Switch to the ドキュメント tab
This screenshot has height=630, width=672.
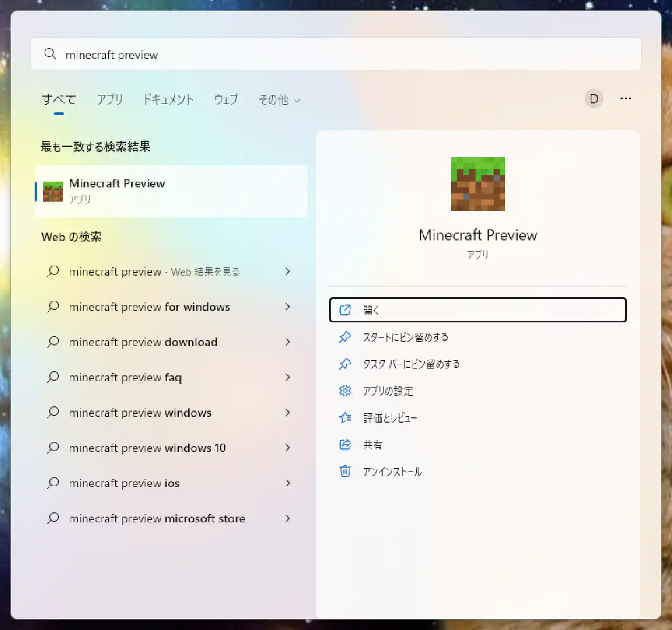click(x=169, y=99)
